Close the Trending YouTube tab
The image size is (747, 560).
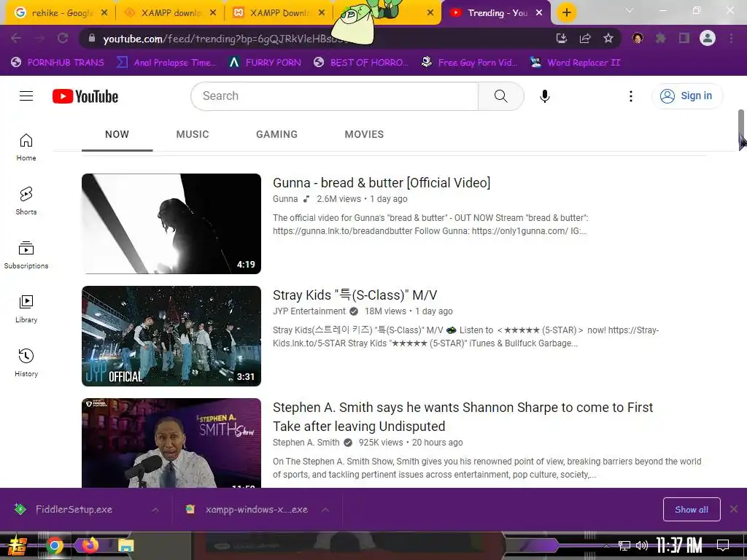click(x=539, y=13)
